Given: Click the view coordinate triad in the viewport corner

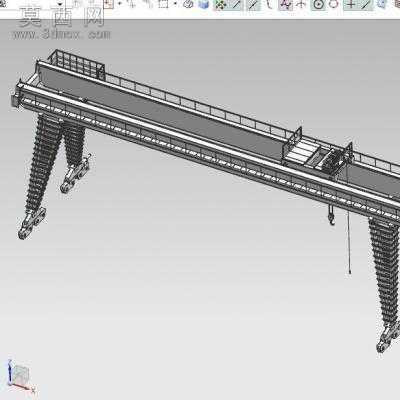Looking at the screenshot, I should [21, 377].
